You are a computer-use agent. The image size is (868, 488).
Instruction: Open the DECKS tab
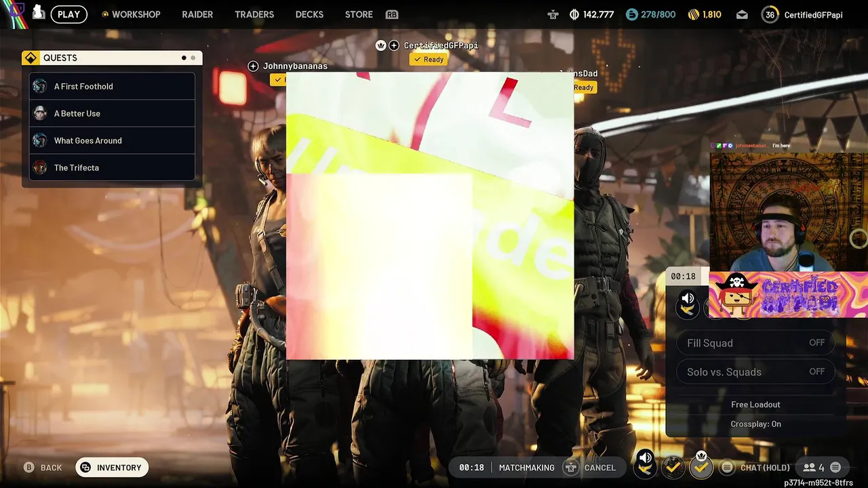309,14
